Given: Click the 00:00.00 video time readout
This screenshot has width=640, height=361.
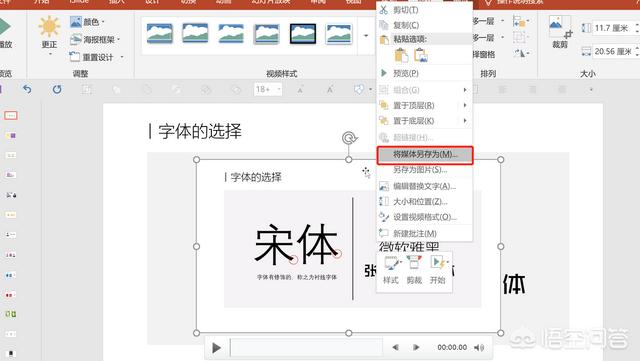Looking at the screenshot, I should pos(452,348).
